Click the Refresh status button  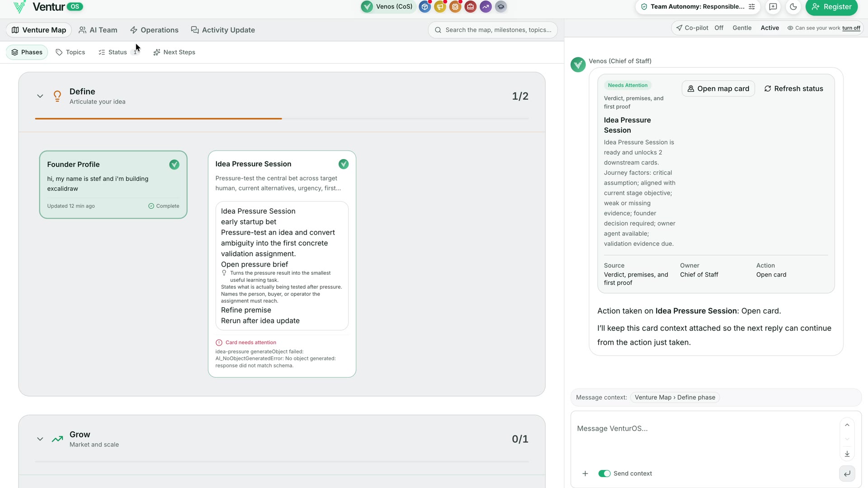(793, 89)
